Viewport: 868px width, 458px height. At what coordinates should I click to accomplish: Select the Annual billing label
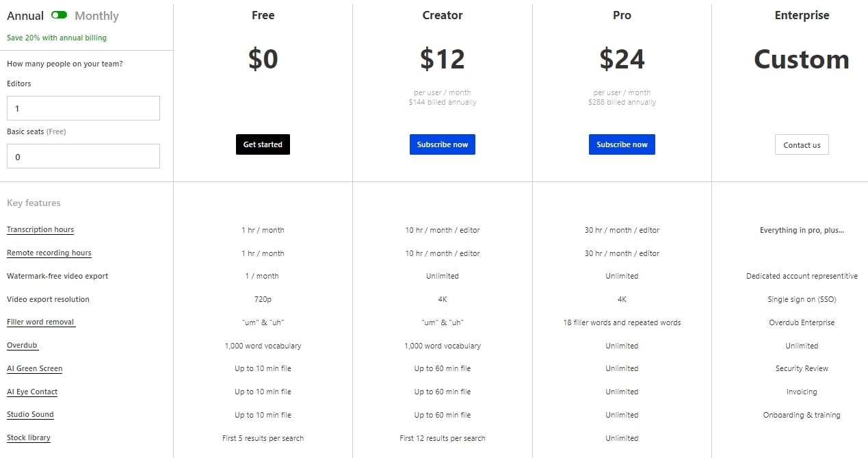click(x=25, y=16)
